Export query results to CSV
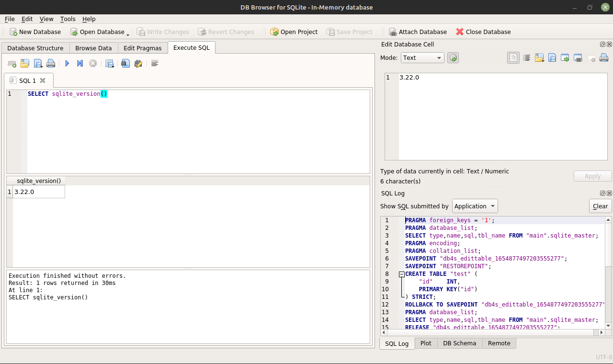 (110, 63)
